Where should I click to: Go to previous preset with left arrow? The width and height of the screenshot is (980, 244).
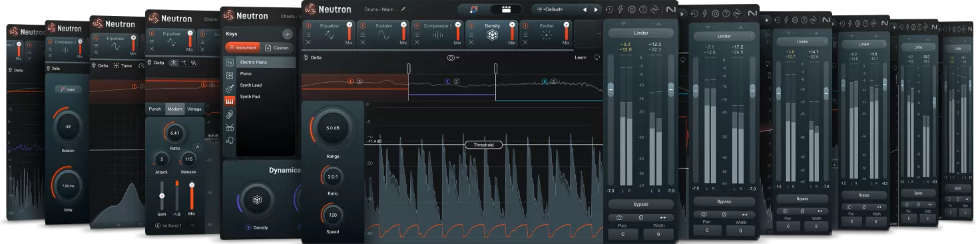585,9
